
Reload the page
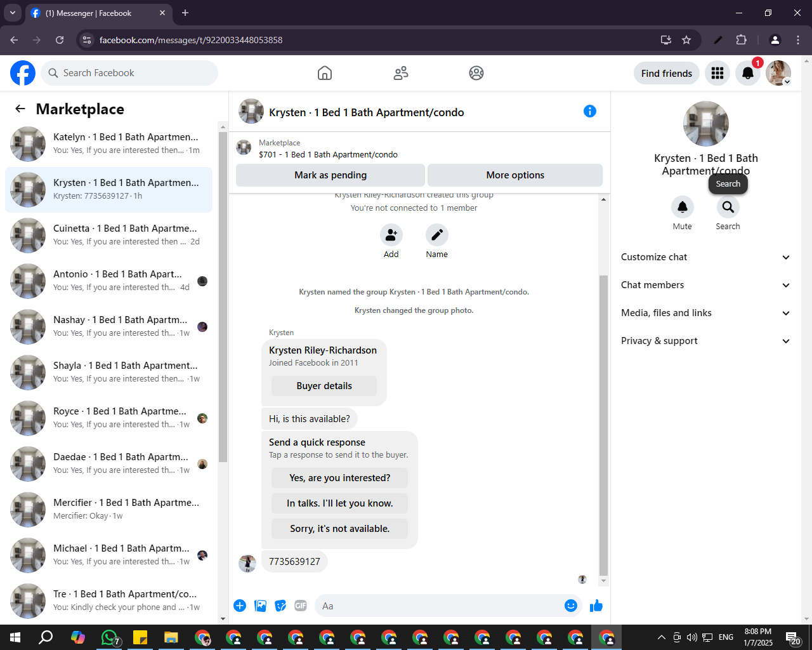pyautogui.click(x=60, y=40)
